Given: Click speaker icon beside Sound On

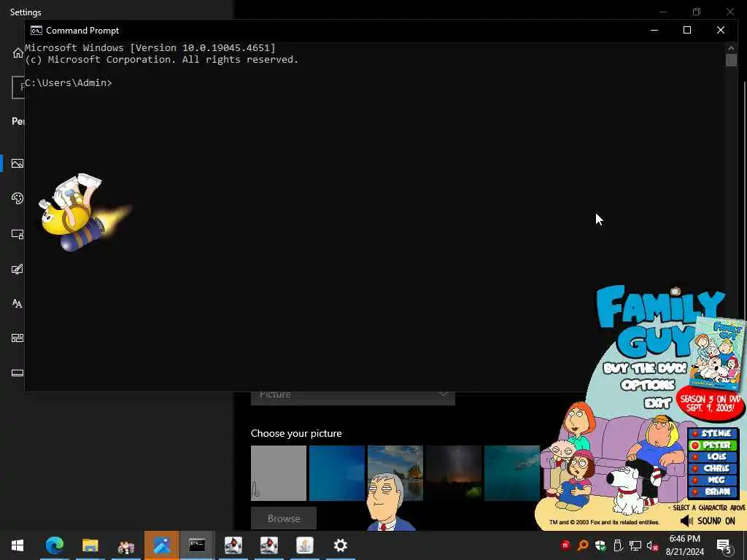Looking at the screenshot, I should 686,521.
